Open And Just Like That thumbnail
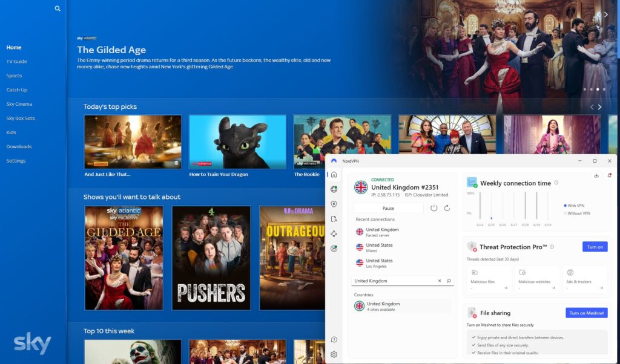Viewport: 620px width, 364px height. 133,142
